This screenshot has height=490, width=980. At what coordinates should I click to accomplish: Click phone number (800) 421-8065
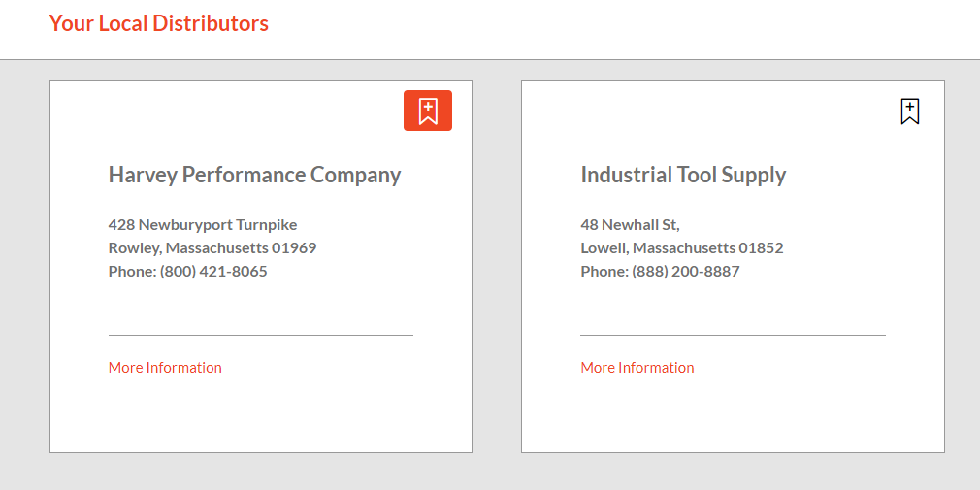[213, 272]
